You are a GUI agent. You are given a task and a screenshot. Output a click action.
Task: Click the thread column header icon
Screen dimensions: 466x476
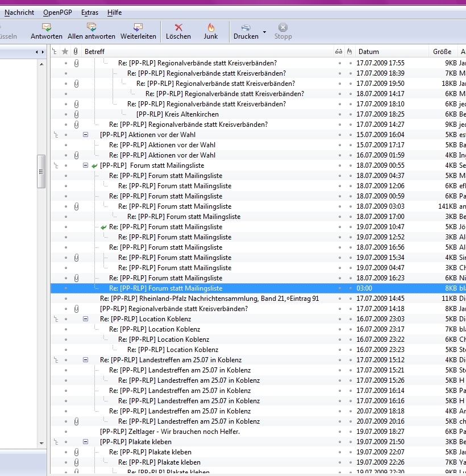point(55,52)
